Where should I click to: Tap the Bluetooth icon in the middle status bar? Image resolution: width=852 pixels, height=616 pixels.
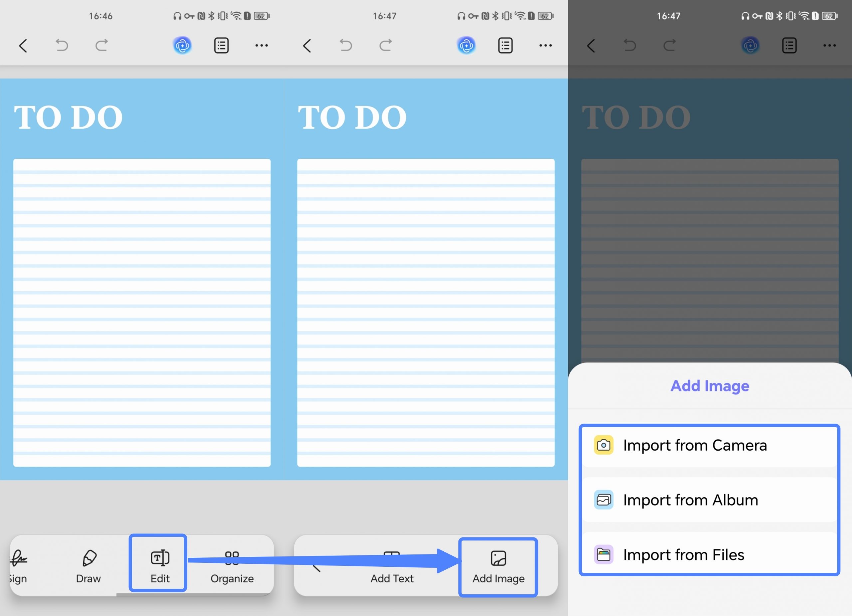496,16
